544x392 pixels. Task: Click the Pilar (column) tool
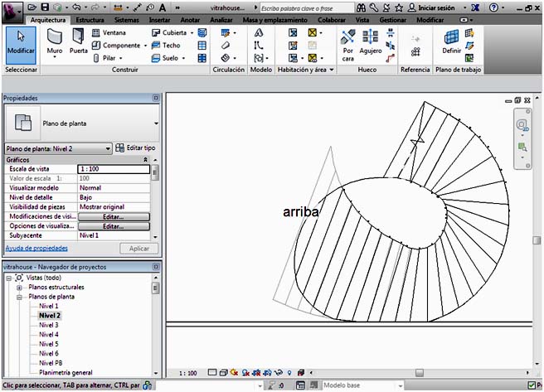point(108,59)
